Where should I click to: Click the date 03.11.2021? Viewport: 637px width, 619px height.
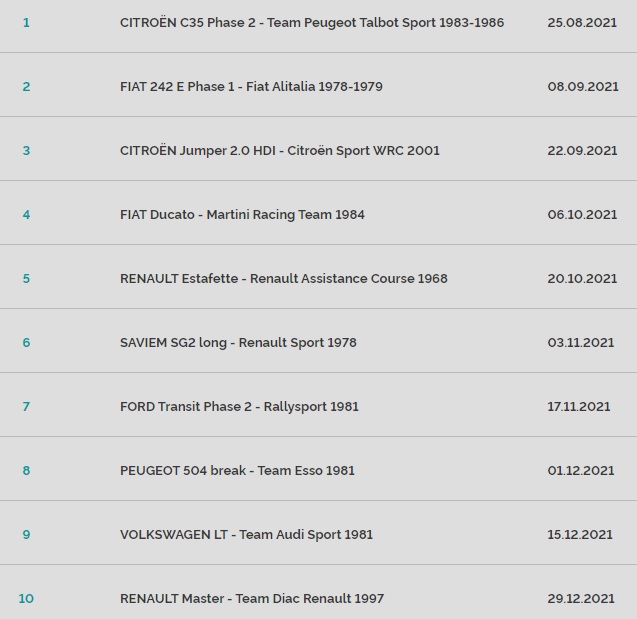point(581,343)
